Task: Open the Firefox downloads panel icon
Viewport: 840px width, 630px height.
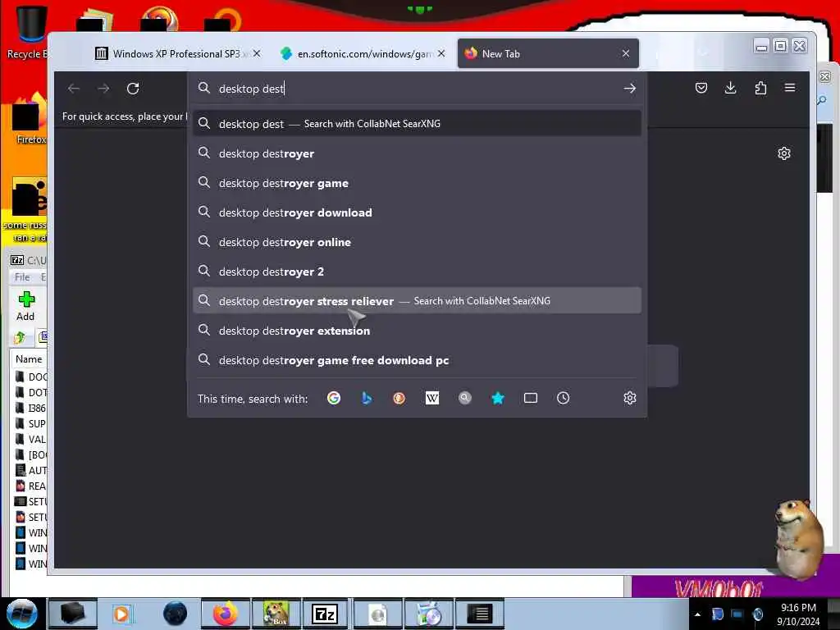Action: (730, 88)
